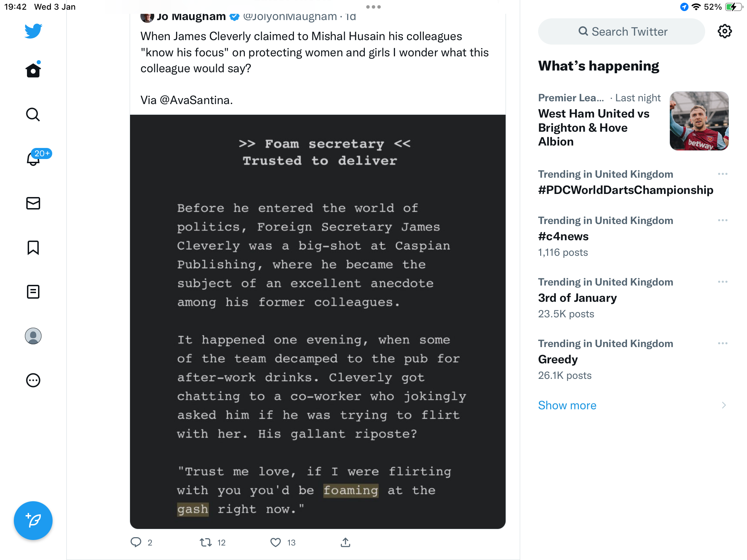The height and width of the screenshot is (560, 747).
Task: Open Lists icon in sidebar
Action: [x=33, y=292]
